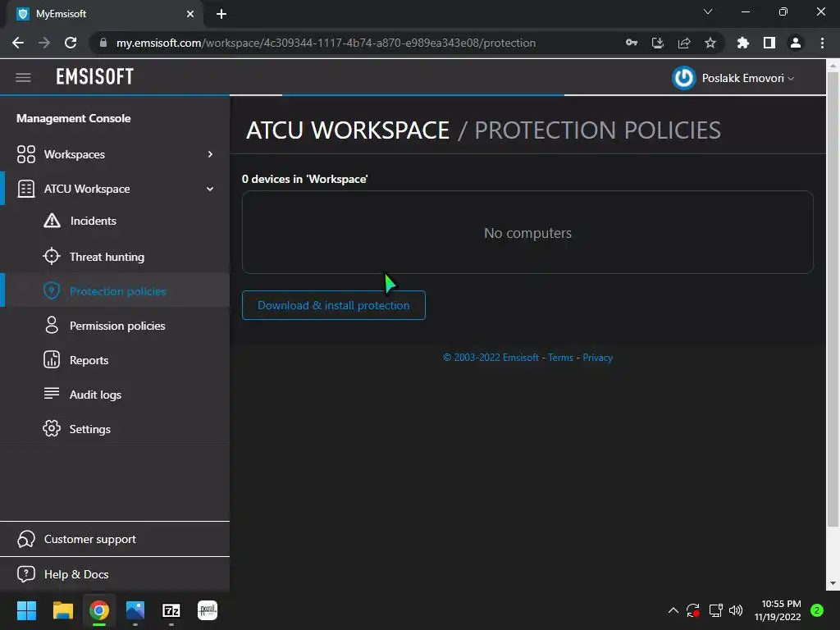Open 7-Zip from the taskbar

[171, 610]
